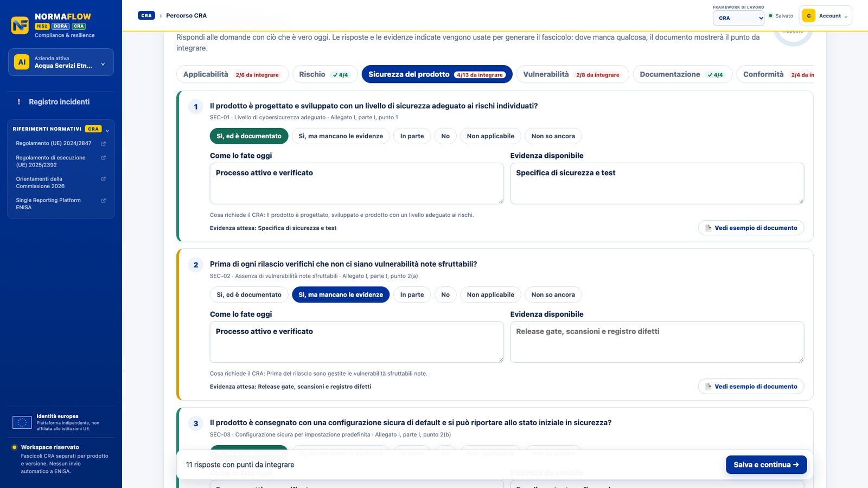Select 'Non so ancora' for question 2

tap(553, 294)
